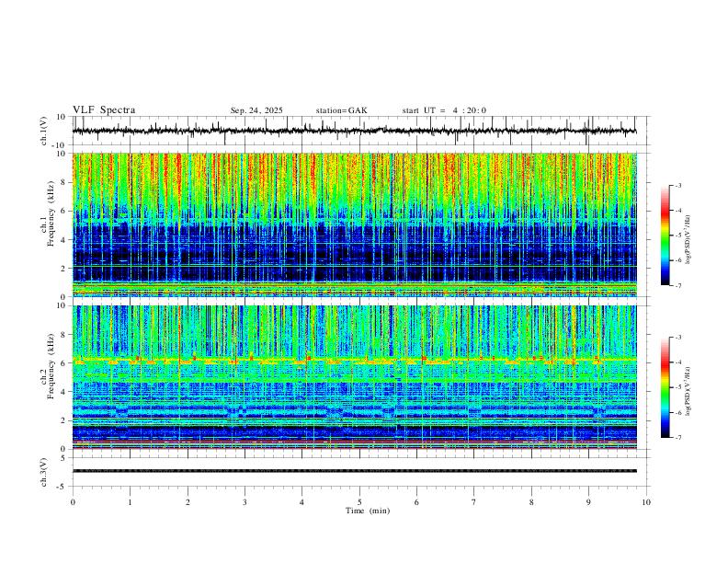Click the '-7' label on ch.2 color scale

coord(677,438)
